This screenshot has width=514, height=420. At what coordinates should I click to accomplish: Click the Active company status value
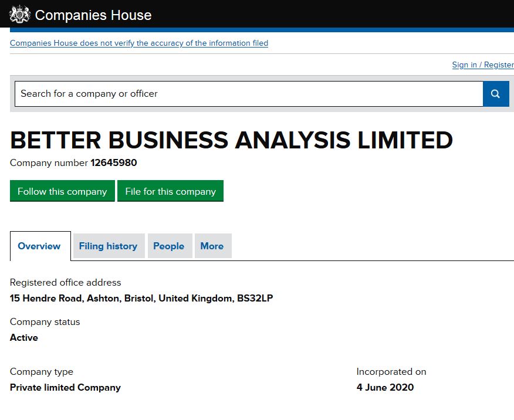[24, 337]
